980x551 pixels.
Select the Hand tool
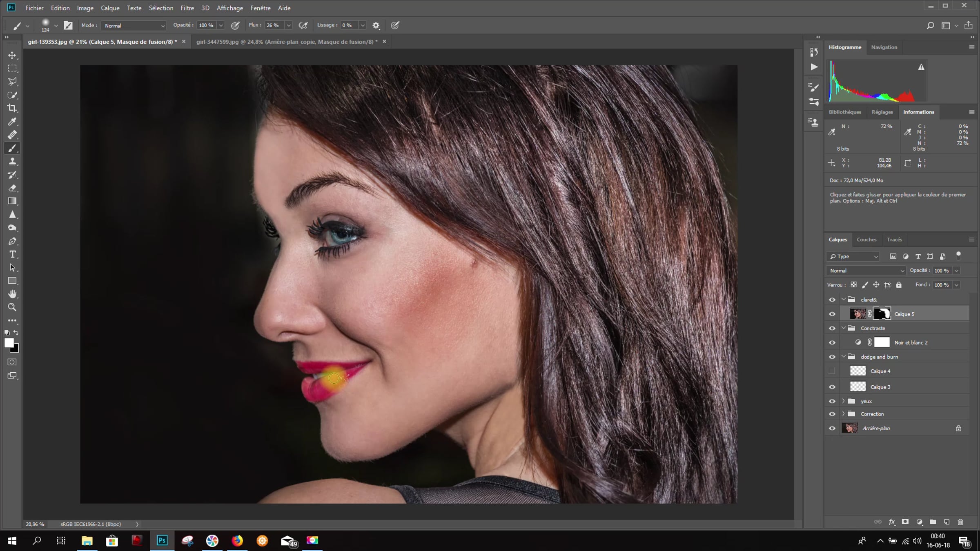click(12, 294)
